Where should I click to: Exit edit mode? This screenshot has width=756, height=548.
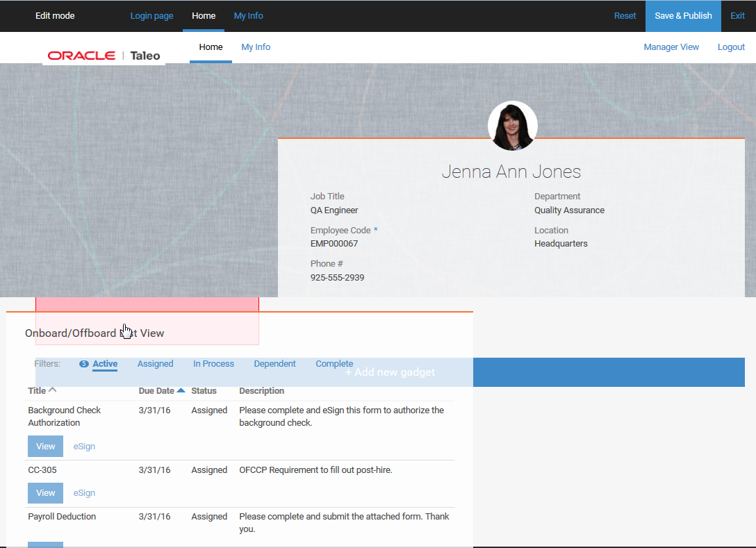pyautogui.click(x=737, y=15)
